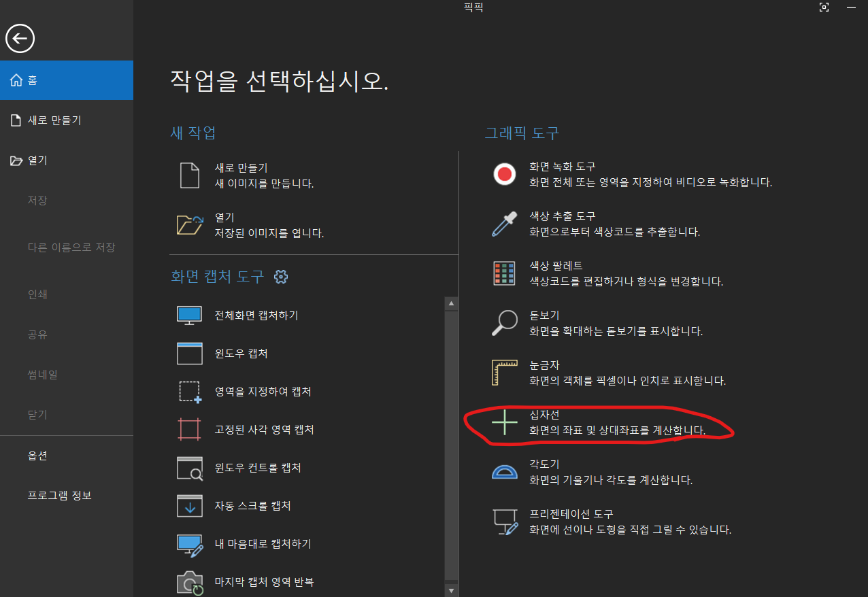Select the 윈도우 캡처 label
Image resolution: width=868 pixels, height=597 pixels.
(241, 354)
